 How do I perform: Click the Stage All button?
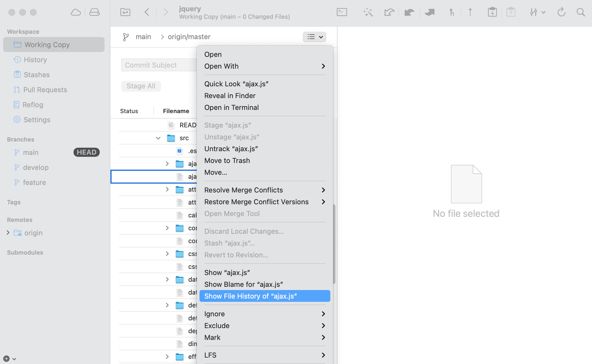click(x=141, y=86)
